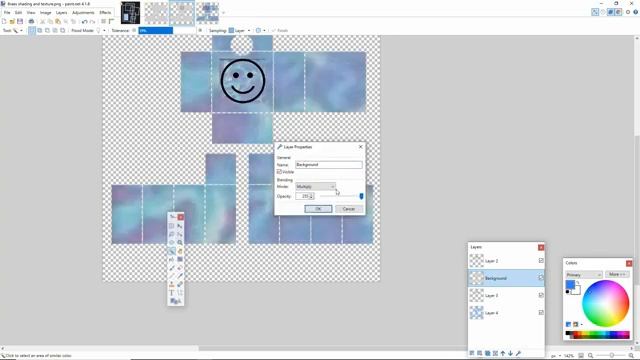Toggle visibility of Layer 4
640x360 pixels.
click(x=541, y=313)
